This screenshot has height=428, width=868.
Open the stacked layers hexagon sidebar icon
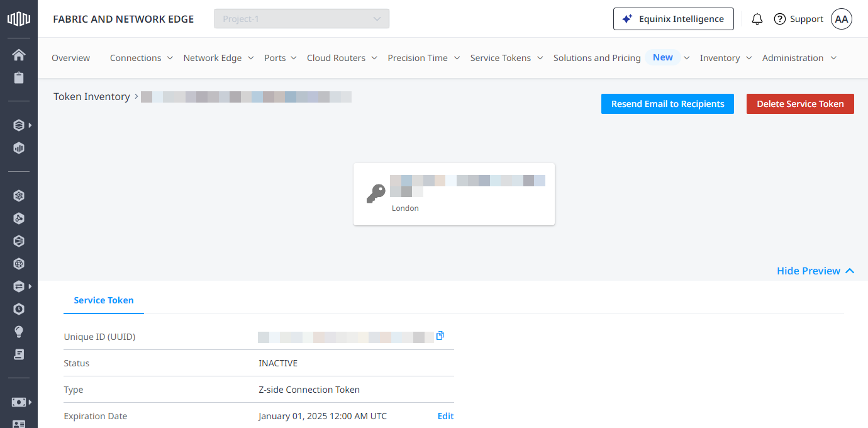click(19, 125)
